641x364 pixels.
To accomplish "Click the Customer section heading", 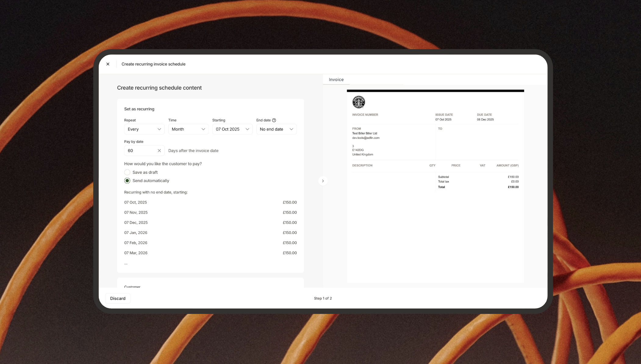I will 132,287.
